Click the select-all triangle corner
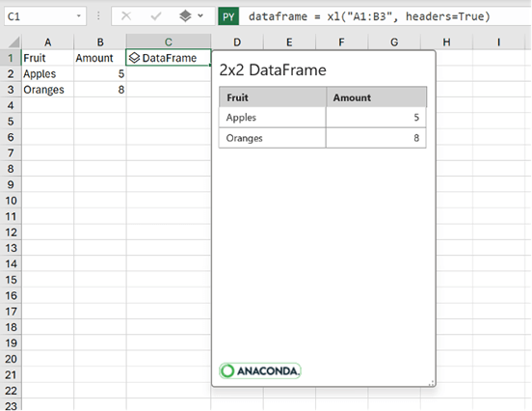This screenshot has width=532, height=411. tap(13, 42)
